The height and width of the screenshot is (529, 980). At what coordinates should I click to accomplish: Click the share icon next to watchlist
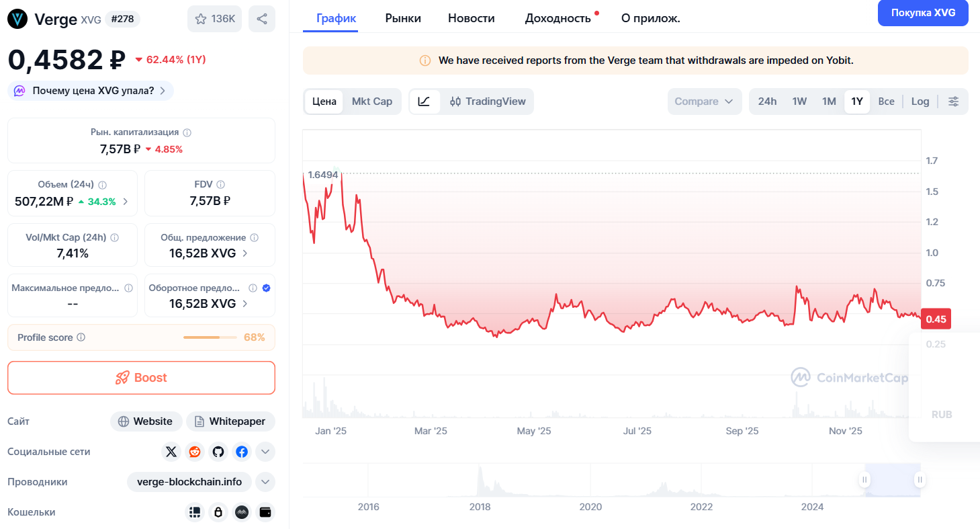[x=262, y=19]
